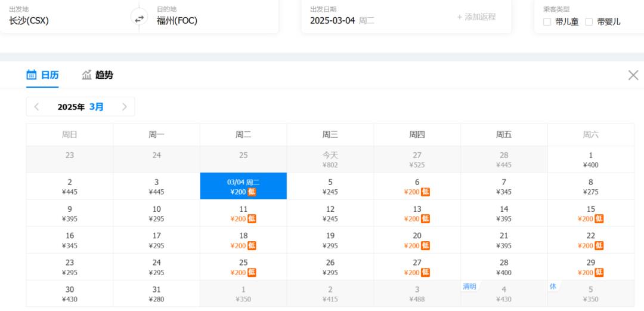Pick 休 rest day April 5
The height and width of the screenshot is (311, 644).
(591, 294)
